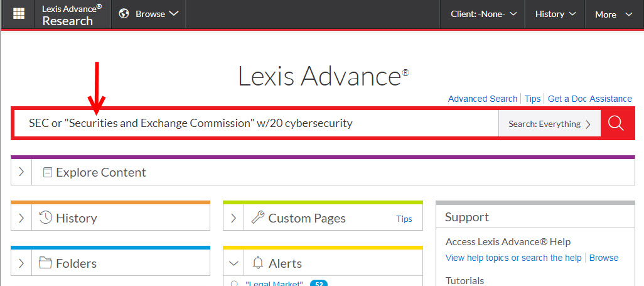This screenshot has height=286, width=644.
Task: Click the Tutorials heading in Support
Action: [465, 280]
